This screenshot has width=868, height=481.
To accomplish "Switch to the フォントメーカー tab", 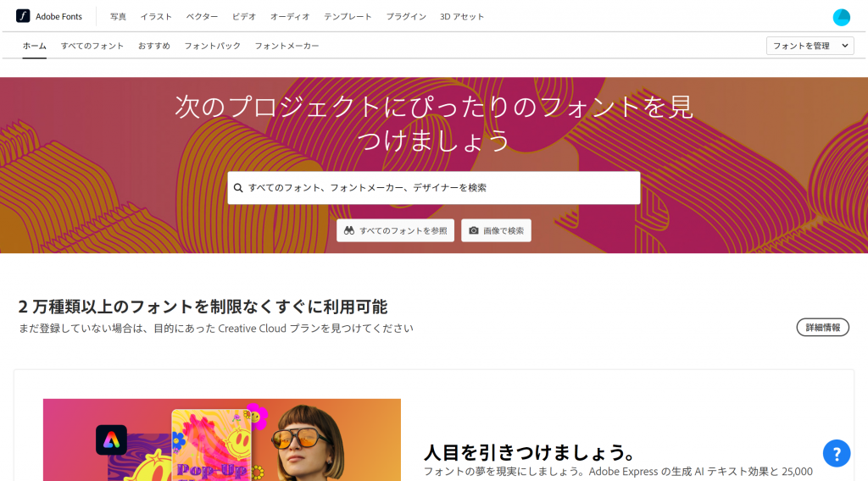I will tap(287, 46).
